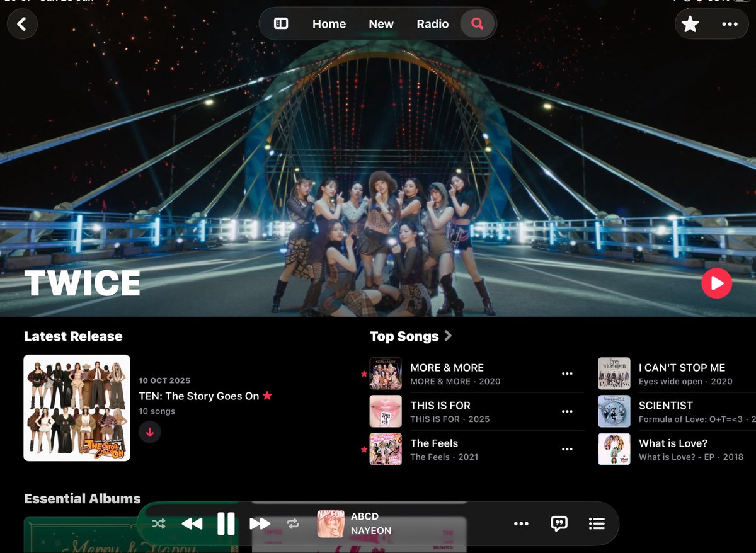
Task: Go back with the back arrow button
Action: (22, 24)
